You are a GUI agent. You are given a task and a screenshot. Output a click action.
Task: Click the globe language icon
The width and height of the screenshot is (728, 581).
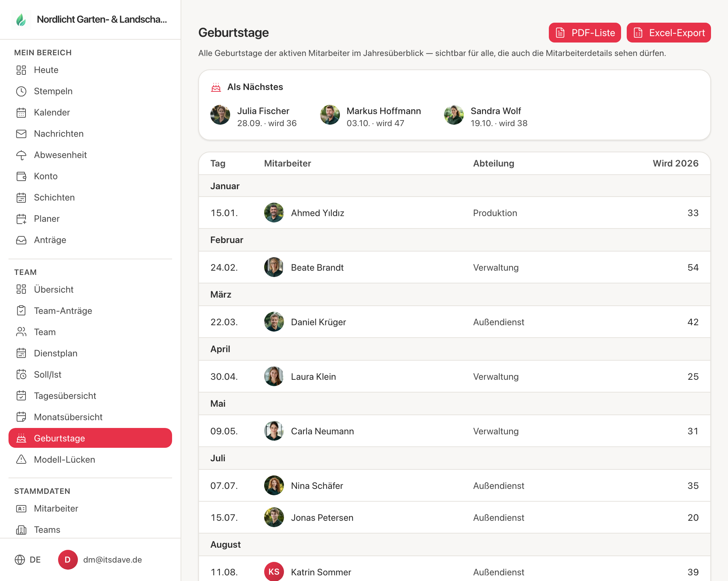pos(20,560)
